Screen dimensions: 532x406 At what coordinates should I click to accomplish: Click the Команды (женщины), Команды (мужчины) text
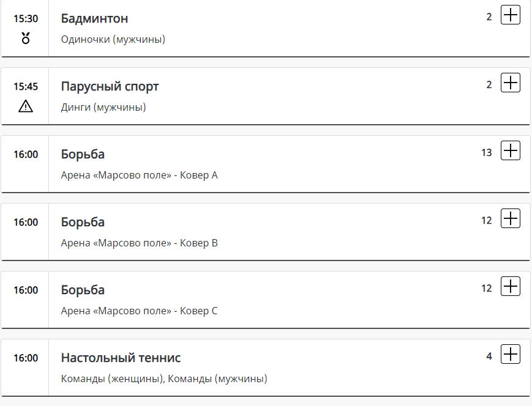pos(164,379)
